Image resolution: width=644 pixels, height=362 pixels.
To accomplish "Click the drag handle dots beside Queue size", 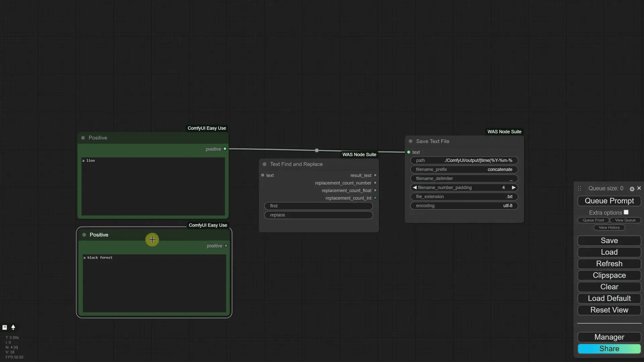I will pos(580,189).
